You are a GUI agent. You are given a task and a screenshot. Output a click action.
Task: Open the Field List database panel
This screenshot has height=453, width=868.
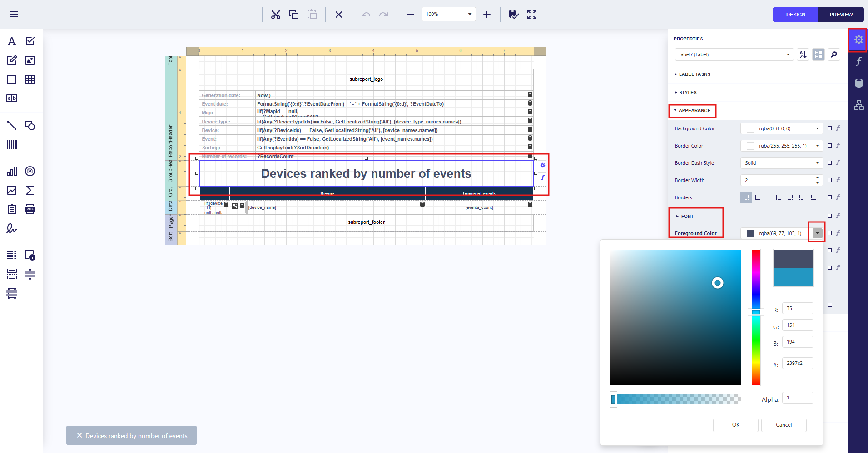[858, 83]
